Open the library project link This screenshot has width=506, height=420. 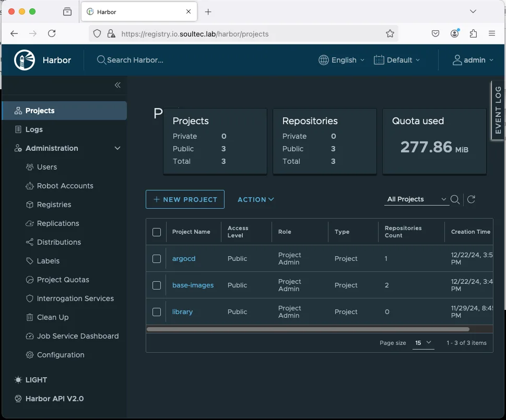coord(182,311)
